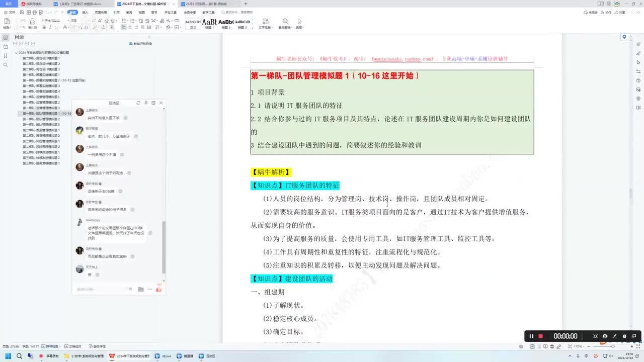Toggle eye protection mode in status bar
The height and width of the screenshot is (362, 644).
pos(521,346)
